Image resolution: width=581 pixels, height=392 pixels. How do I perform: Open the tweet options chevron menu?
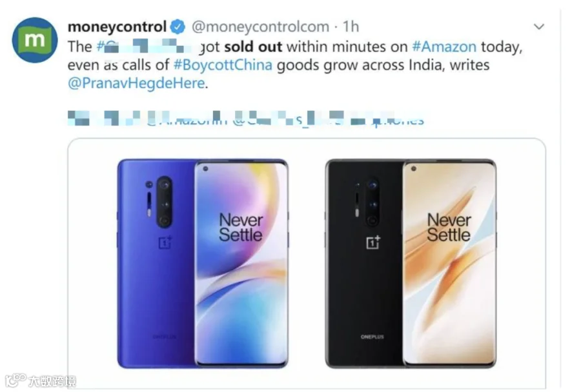tap(538, 26)
